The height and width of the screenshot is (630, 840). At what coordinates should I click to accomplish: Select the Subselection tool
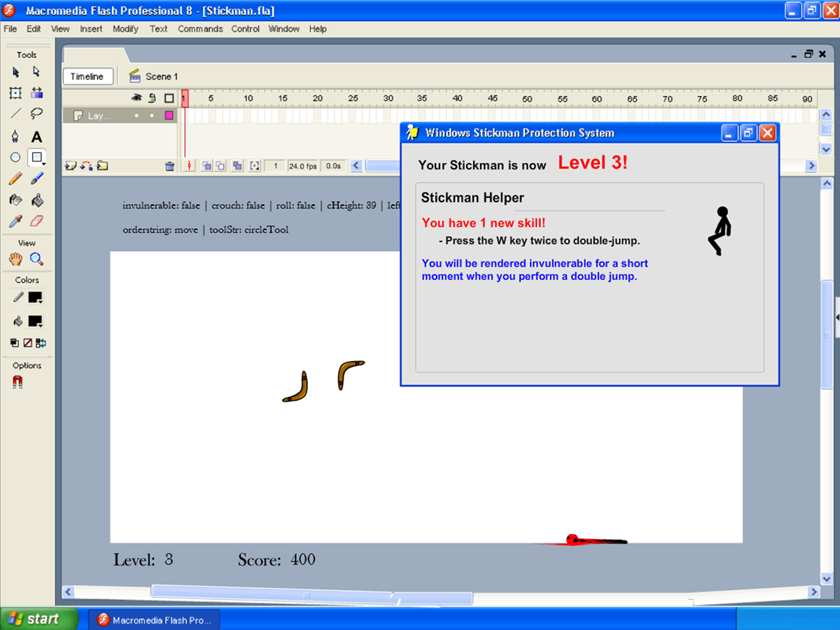coord(36,72)
